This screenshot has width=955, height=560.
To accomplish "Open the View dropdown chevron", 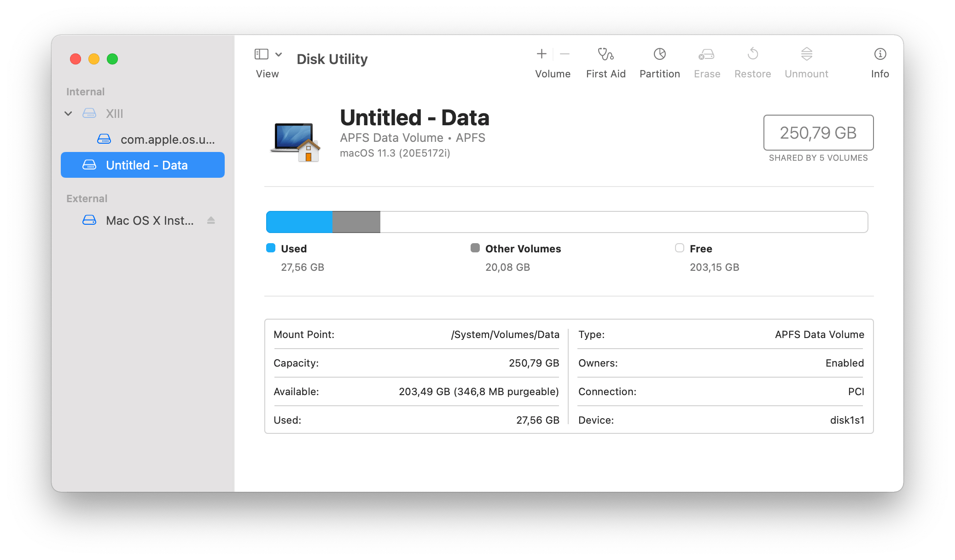I will pyautogui.click(x=279, y=54).
